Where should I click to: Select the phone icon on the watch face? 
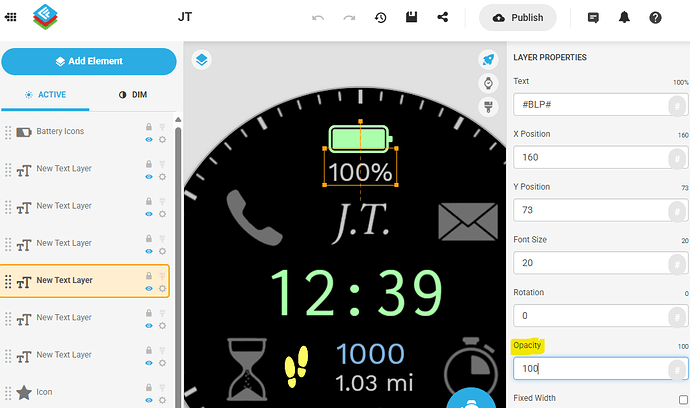coord(253,217)
